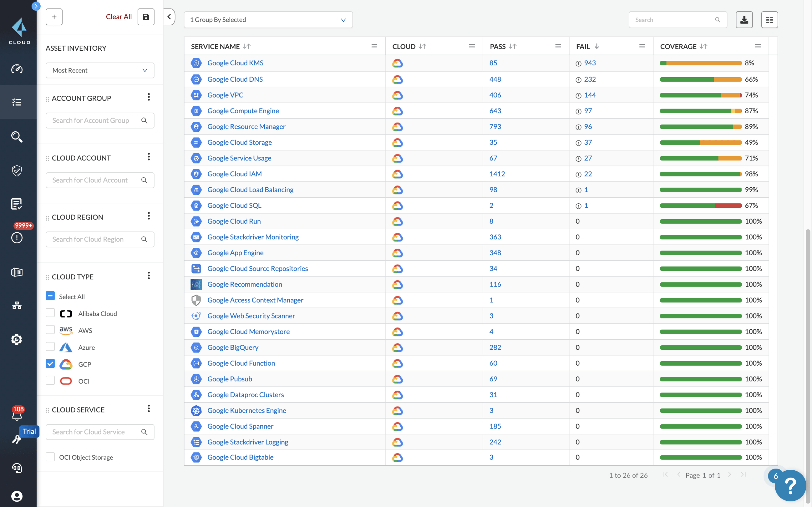Click the Clear All link
Viewport: 812px width, 507px height.
point(119,17)
